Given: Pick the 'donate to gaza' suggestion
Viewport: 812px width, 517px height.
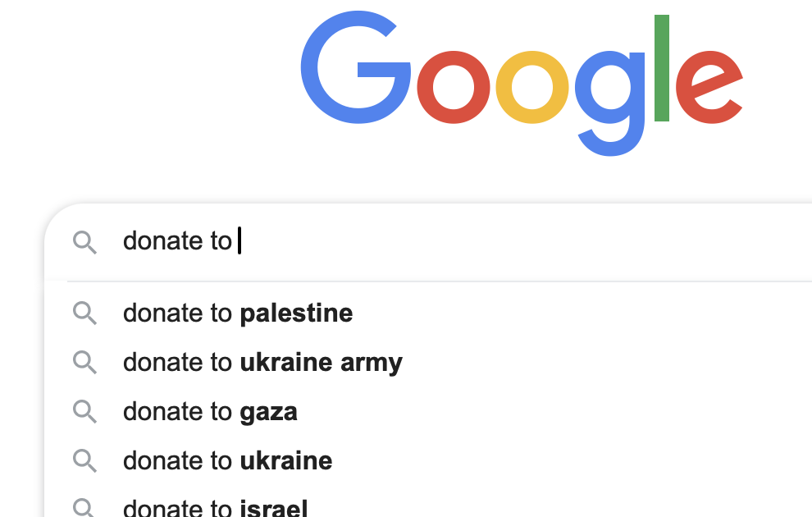Looking at the screenshot, I should [210, 411].
